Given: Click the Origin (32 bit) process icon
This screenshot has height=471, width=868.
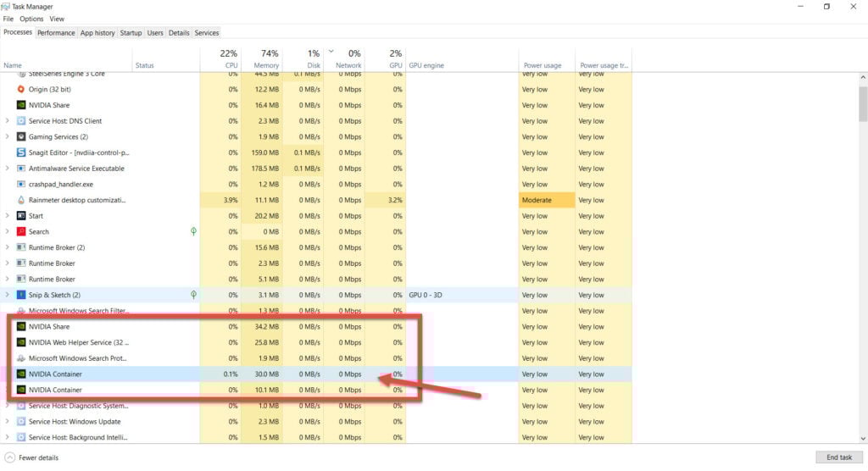Looking at the screenshot, I should coord(21,89).
